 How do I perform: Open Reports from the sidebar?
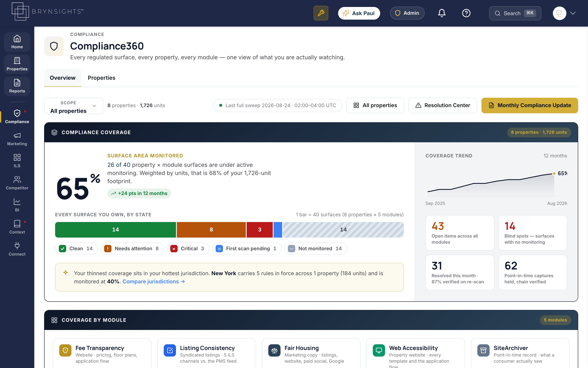pos(17,86)
